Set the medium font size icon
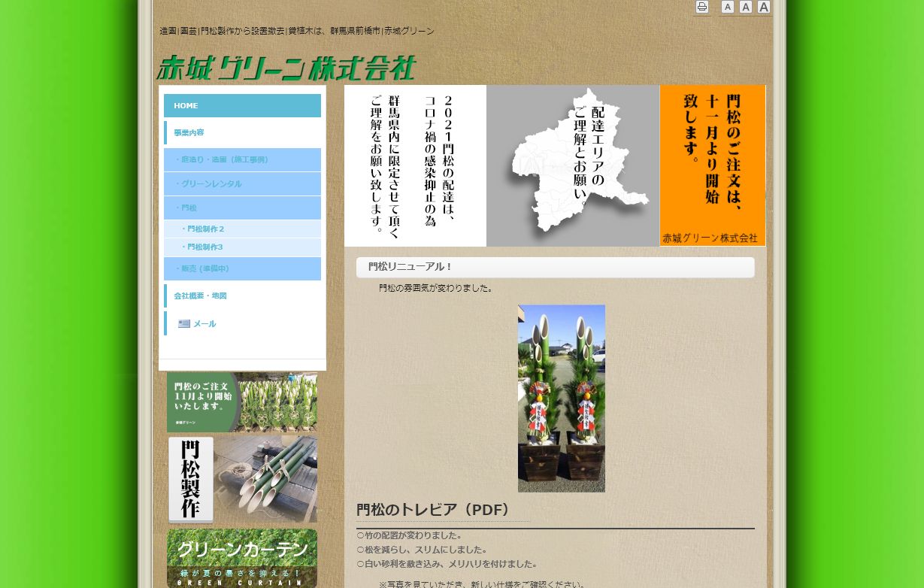This screenshot has height=588, width=924. [745, 7]
